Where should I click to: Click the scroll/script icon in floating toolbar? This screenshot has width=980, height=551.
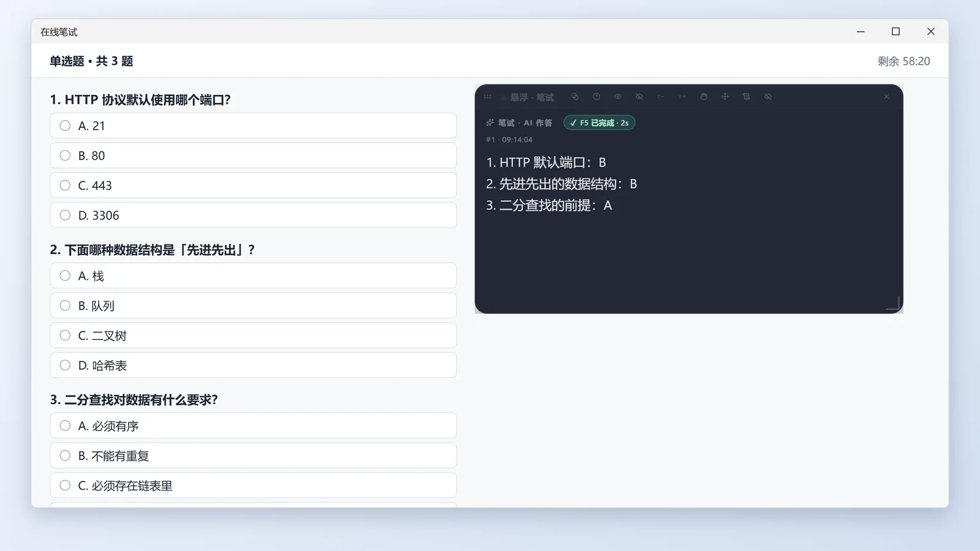click(x=746, y=97)
